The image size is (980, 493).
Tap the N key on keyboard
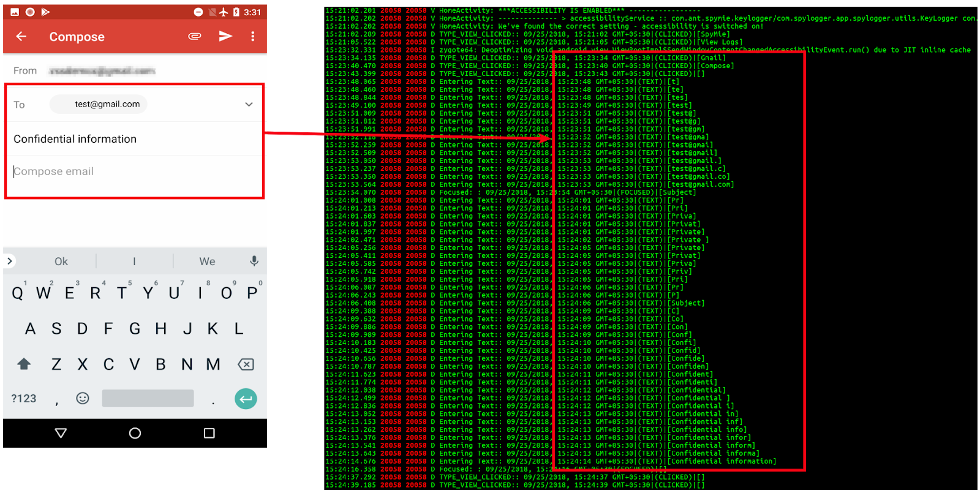(187, 364)
